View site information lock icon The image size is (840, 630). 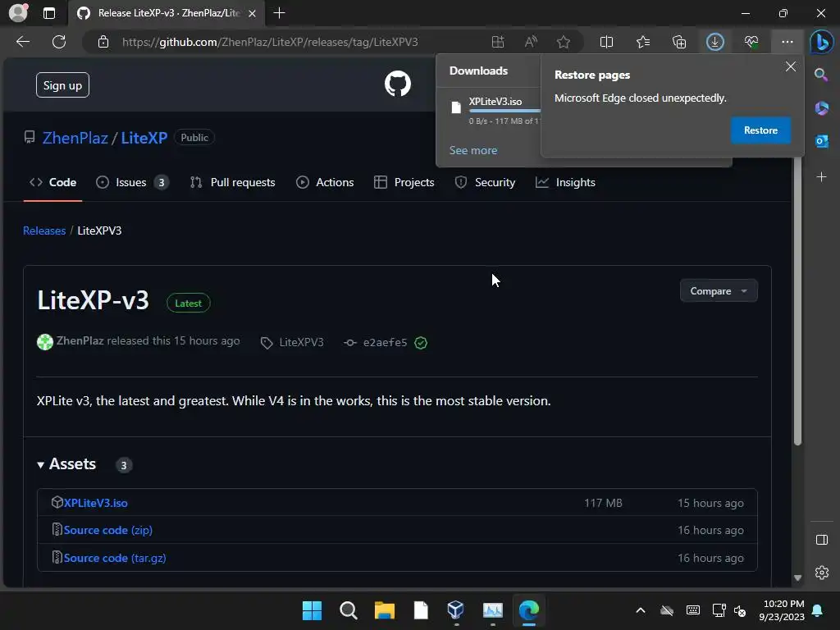(x=103, y=42)
